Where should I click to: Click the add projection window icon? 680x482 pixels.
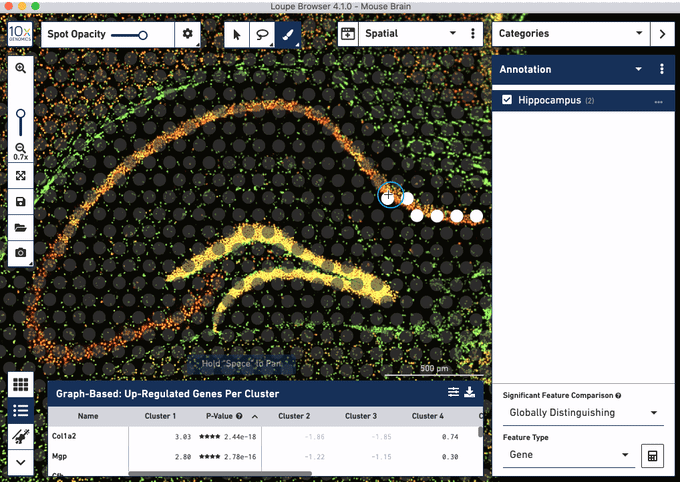click(348, 34)
